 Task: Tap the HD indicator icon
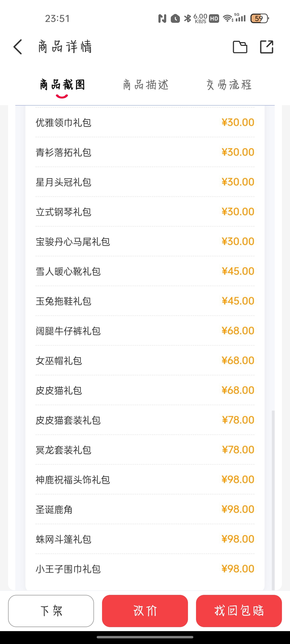pos(214,19)
